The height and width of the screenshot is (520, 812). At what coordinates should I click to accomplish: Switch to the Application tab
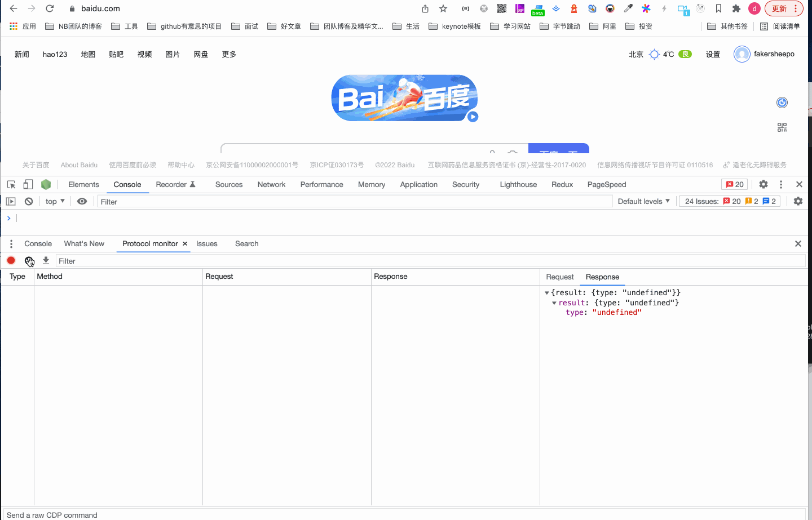418,184
